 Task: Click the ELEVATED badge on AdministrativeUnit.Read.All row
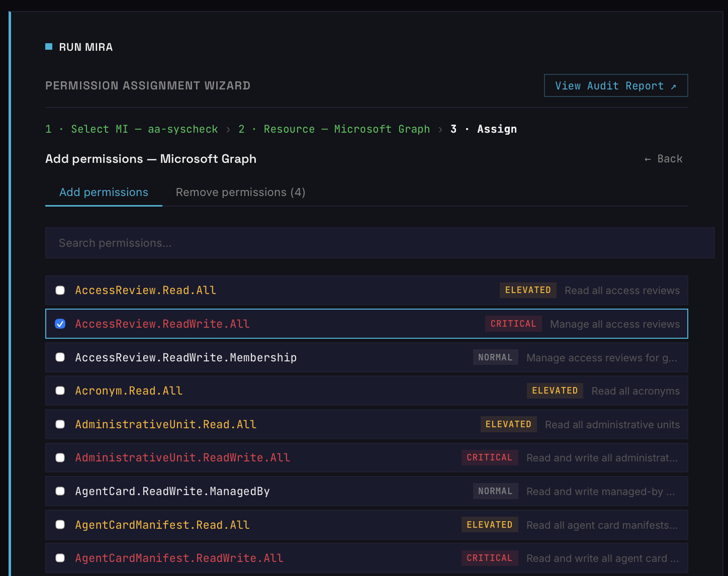point(508,424)
